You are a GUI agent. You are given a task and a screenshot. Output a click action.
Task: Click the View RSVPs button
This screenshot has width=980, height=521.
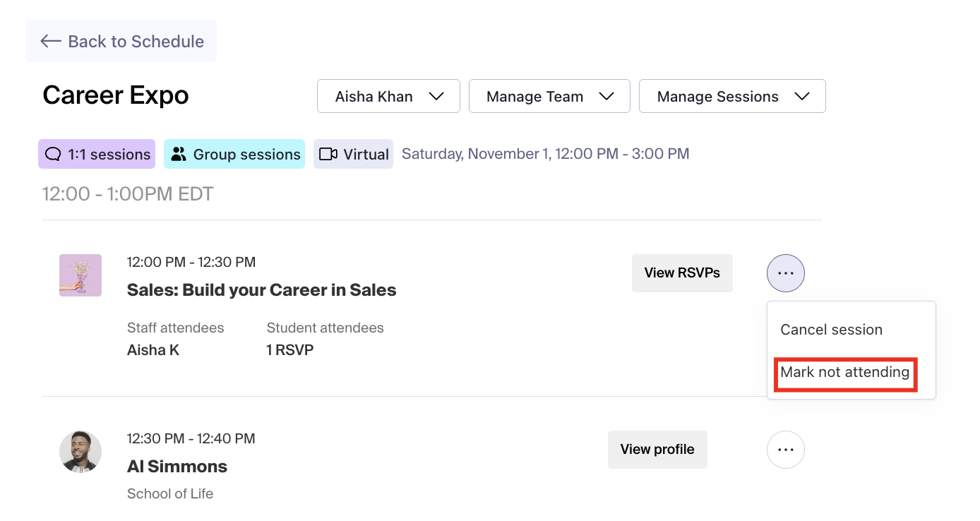coord(682,273)
